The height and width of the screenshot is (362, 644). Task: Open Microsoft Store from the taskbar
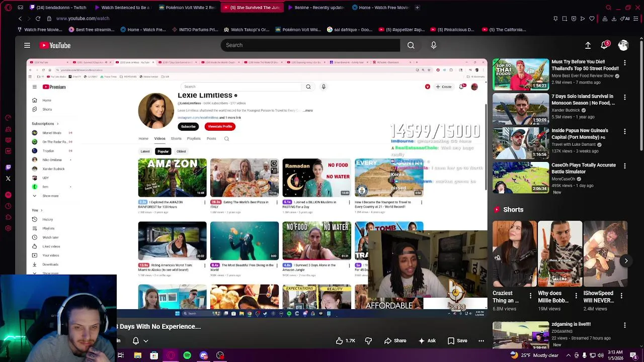[x=154, y=355]
